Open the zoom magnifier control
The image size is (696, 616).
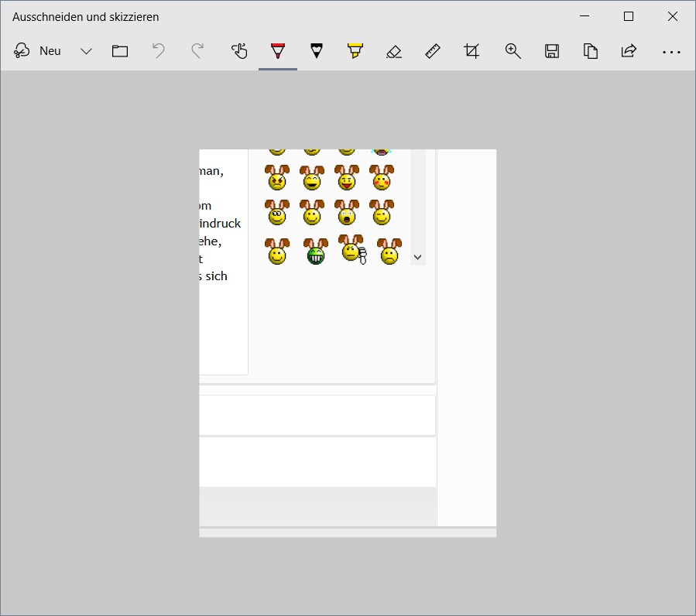pyautogui.click(x=513, y=51)
